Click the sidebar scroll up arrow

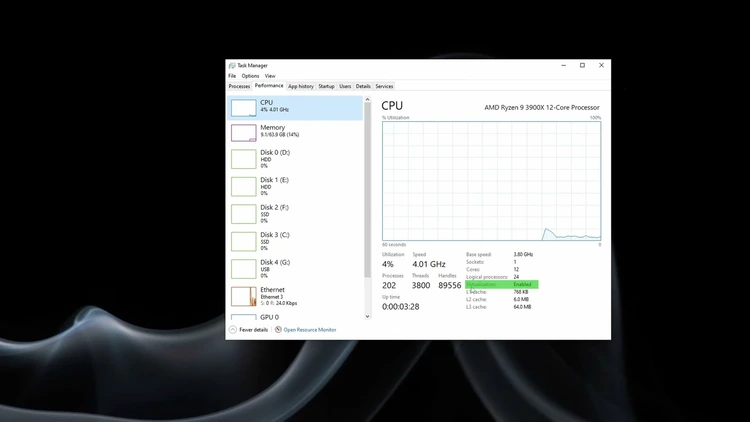(x=367, y=100)
